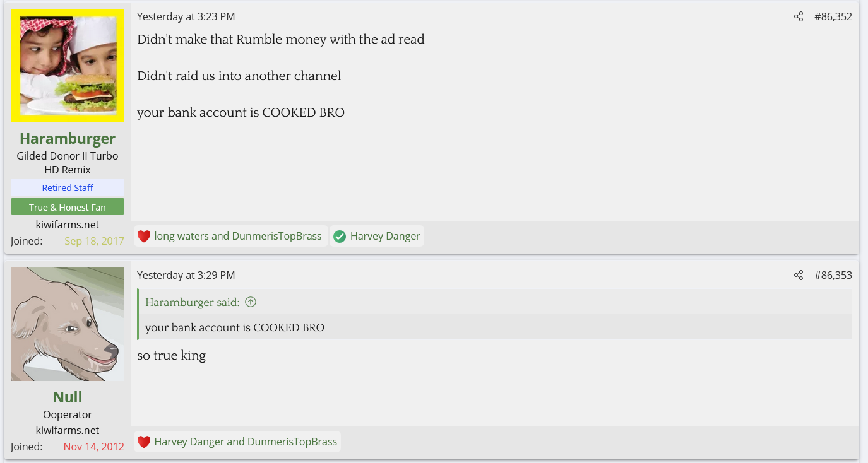Open post number #86,352 permalink
868x463 pixels.
click(833, 16)
